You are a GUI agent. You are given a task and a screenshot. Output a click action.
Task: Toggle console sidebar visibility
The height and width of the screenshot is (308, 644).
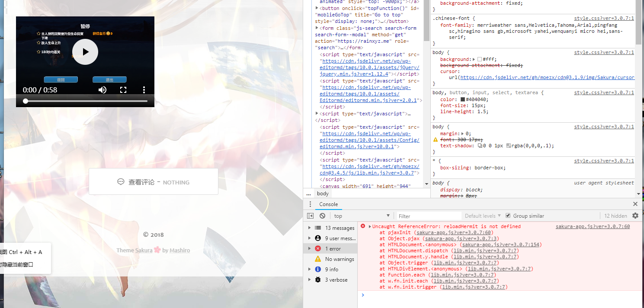(310, 216)
